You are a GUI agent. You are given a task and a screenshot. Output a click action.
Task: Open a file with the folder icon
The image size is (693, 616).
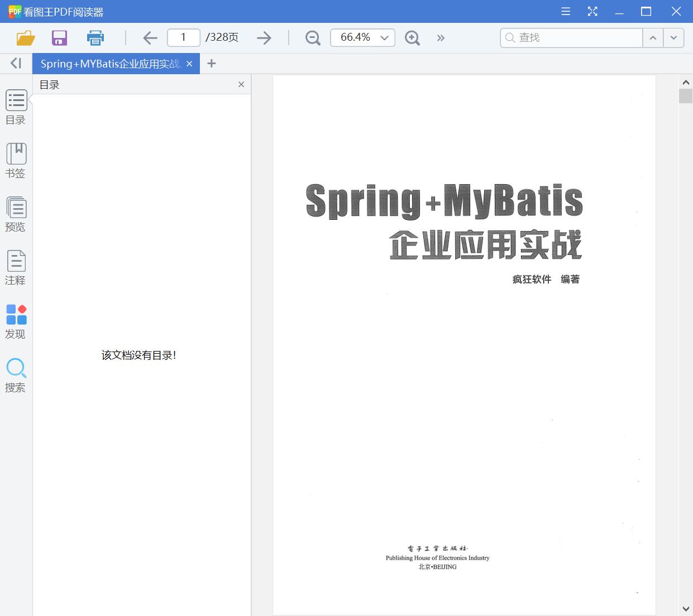26,38
